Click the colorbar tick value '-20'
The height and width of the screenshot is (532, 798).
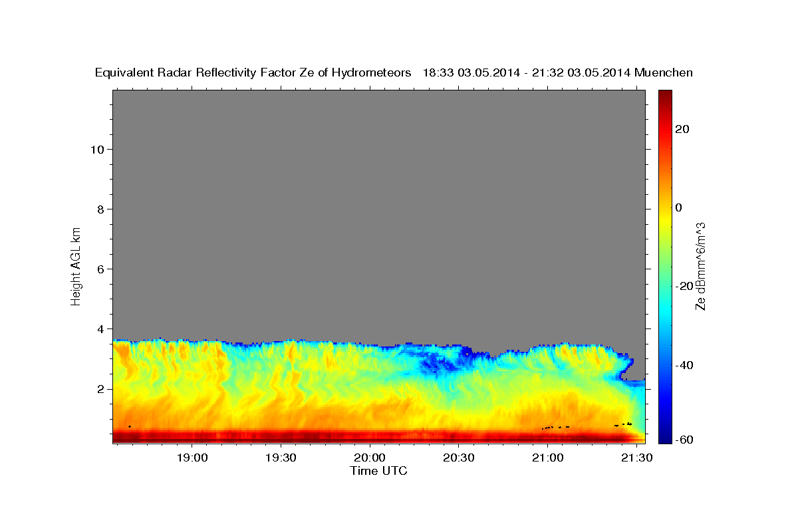coord(684,286)
